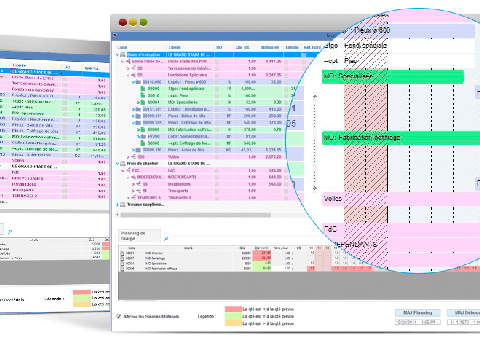This screenshot has height=360, width=480.
Task: Click branch icon of the Voiles row
Action: (133, 157)
